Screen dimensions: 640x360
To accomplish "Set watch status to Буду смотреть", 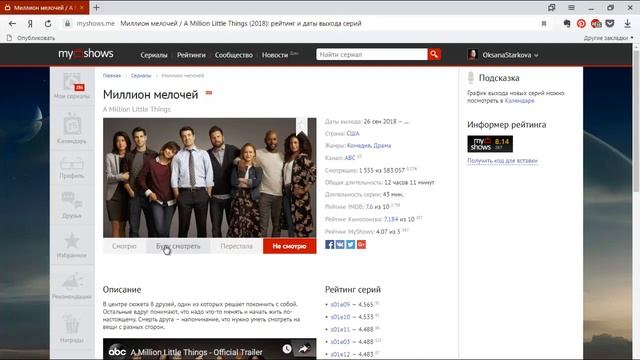I will pos(178,246).
